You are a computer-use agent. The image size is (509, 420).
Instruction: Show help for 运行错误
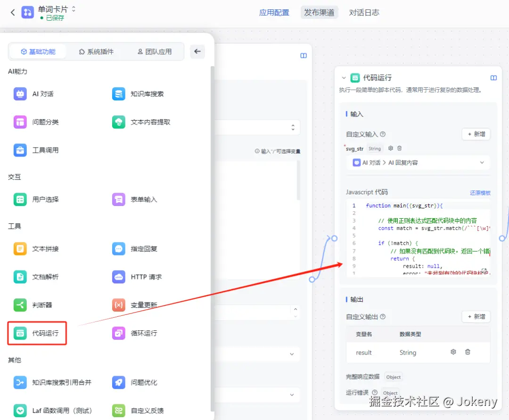click(x=375, y=392)
